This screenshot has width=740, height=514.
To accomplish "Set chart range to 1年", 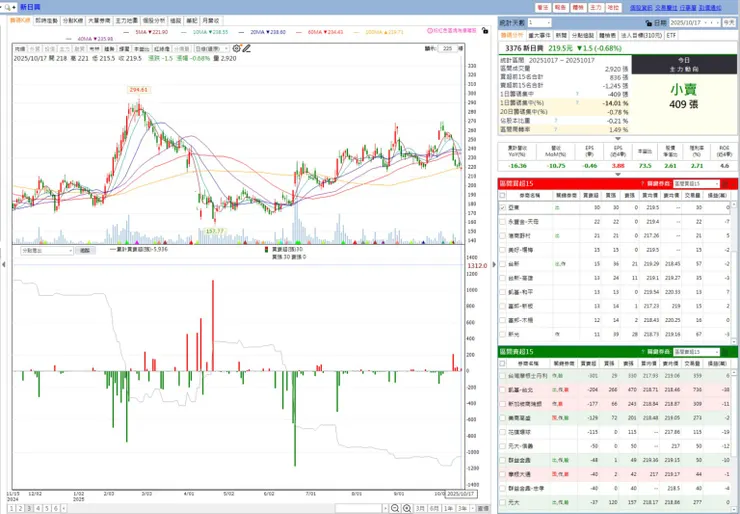I will click(449, 508).
